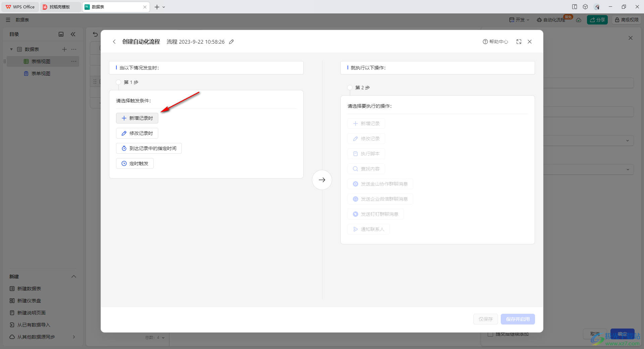Open the user avatar in the title bar
Viewport: 644px width, 349px height.
click(x=597, y=7)
